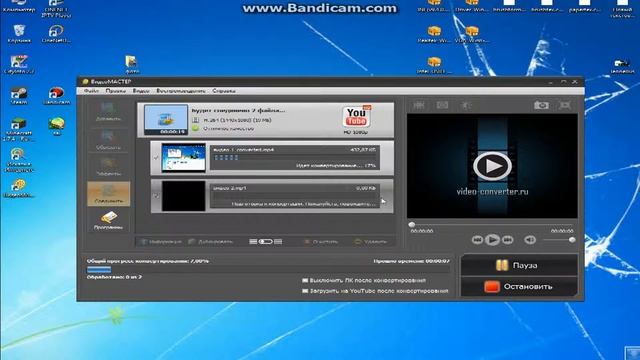
Task: Open the Видео menu
Action: [141, 91]
